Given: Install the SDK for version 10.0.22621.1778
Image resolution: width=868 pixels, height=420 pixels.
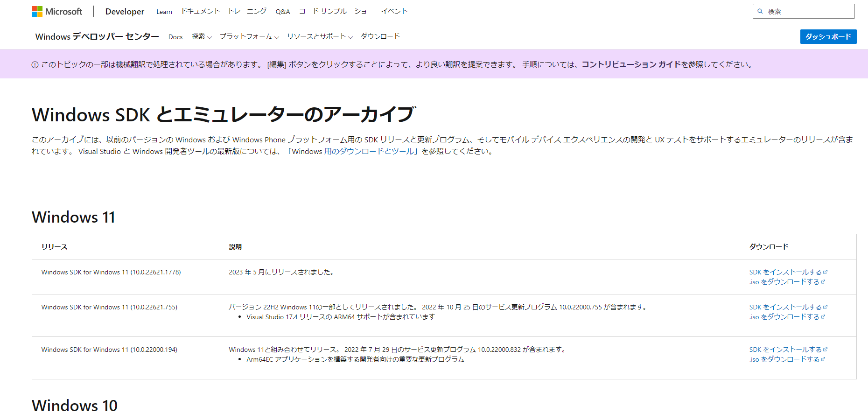Looking at the screenshot, I should [785, 272].
